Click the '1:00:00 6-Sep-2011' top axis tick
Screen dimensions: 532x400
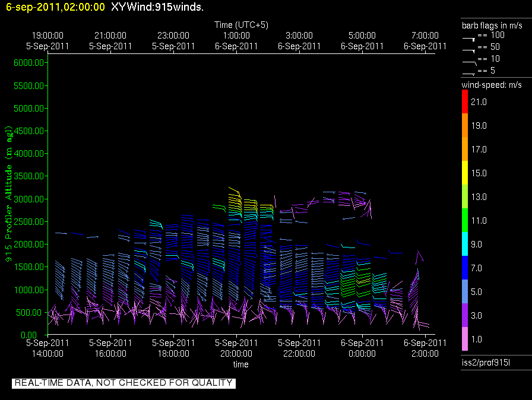pyautogui.click(x=236, y=41)
